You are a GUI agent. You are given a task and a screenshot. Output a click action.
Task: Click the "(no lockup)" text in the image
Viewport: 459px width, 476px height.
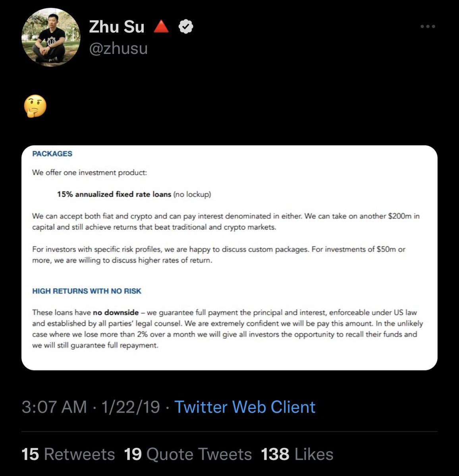(192, 194)
